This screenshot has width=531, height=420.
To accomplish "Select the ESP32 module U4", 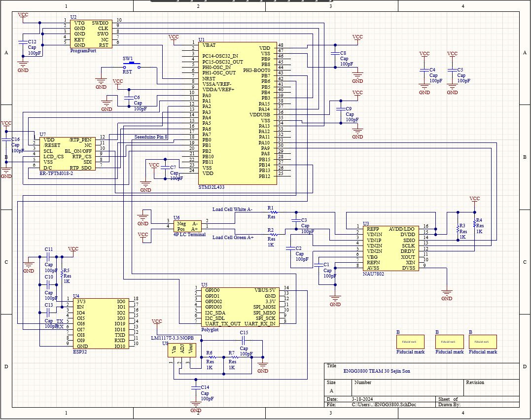I will pyautogui.click(x=100, y=323).
